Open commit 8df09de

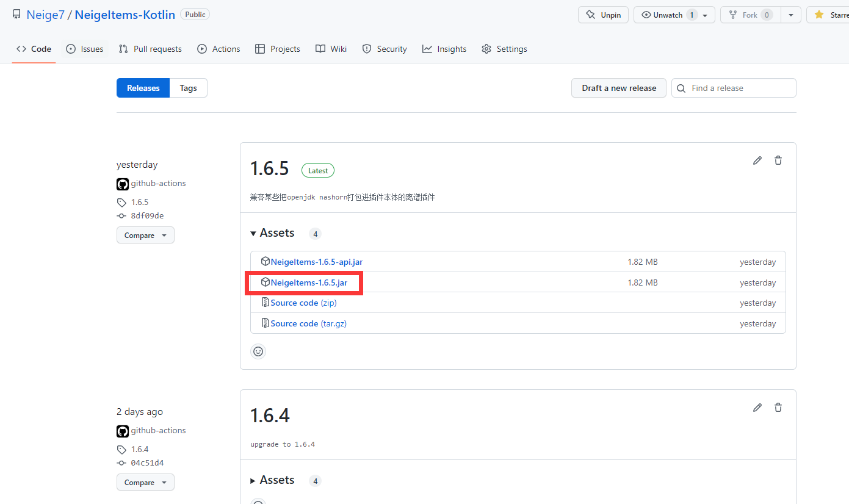147,215
